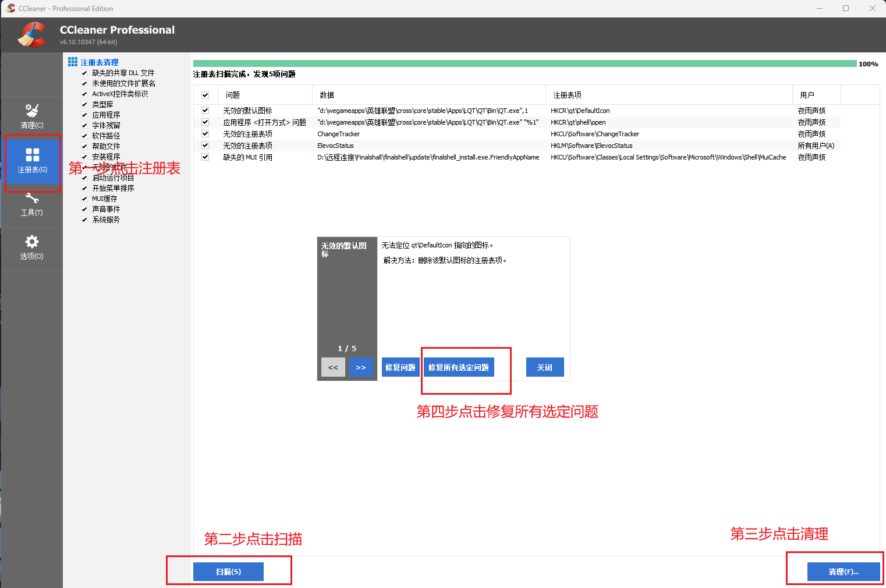Select HKCU\Software\ChangeTracker cell
Screen dimensions: 886x588
pos(595,134)
